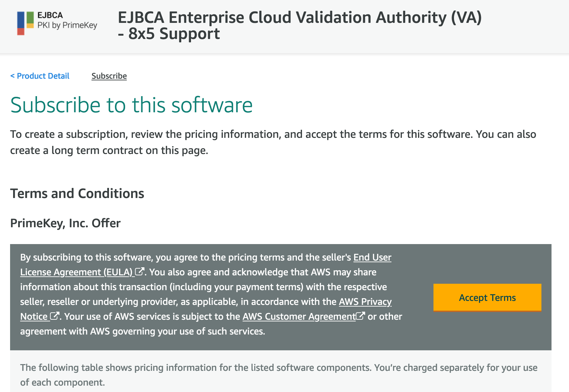Open the End User License Agreement link
569x392 pixels.
coord(372,257)
